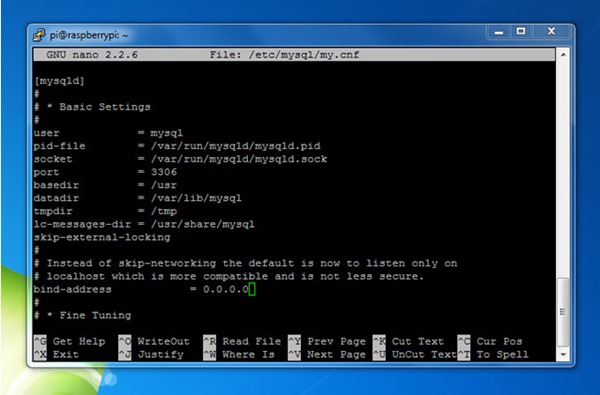Click the 'basedir' setting name
600x395 pixels.
[x=56, y=185]
